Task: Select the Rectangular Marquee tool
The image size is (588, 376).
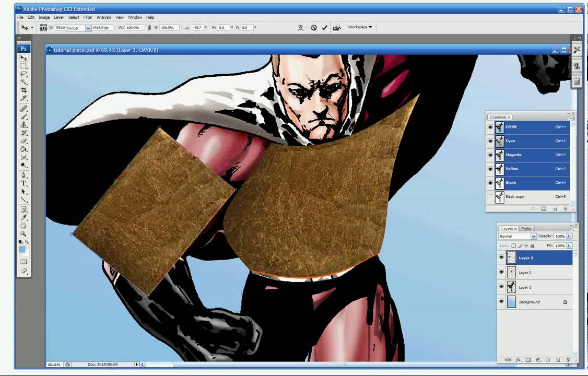Action: (x=23, y=66)
